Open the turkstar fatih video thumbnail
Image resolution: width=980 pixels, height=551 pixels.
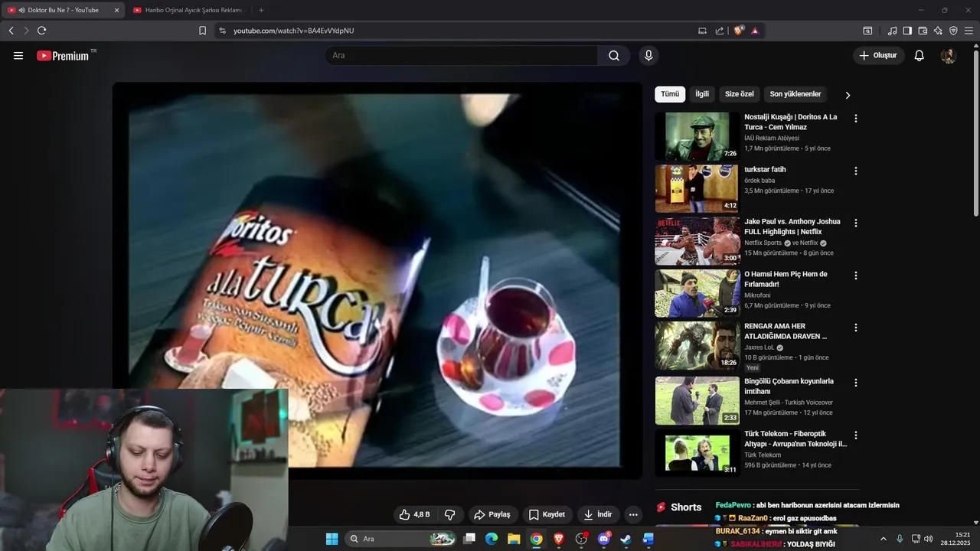(x=697, y=188)
